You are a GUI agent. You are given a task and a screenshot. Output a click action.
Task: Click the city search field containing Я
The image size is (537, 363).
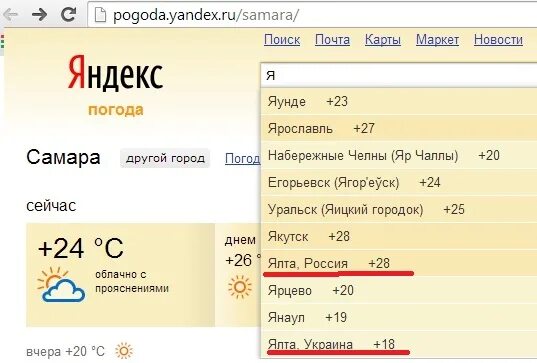(399, 76)
